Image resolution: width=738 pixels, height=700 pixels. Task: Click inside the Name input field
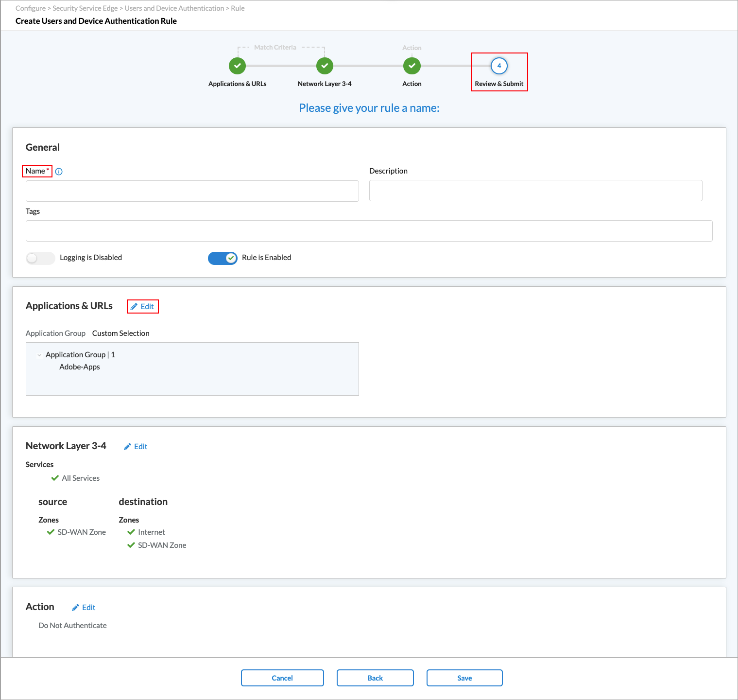tap(192, 191)
